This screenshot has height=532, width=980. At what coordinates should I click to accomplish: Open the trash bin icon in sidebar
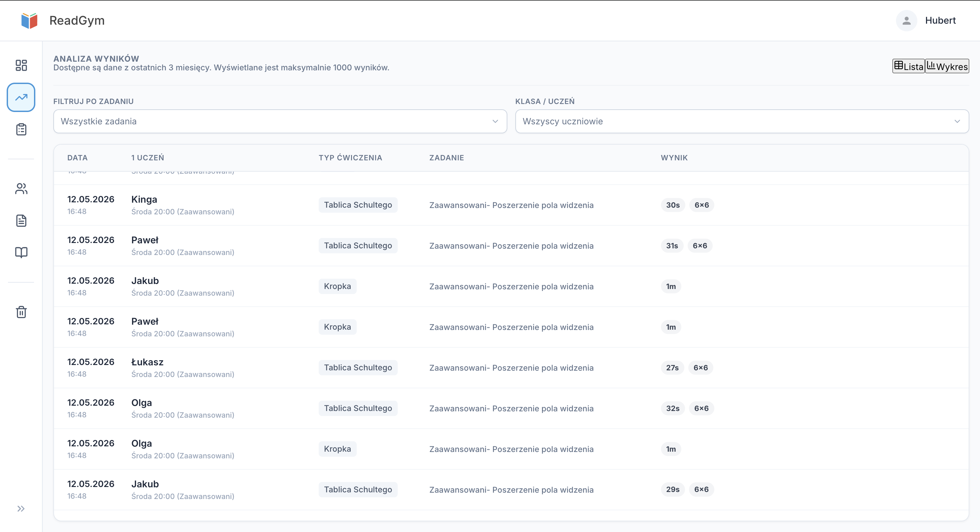21,312
